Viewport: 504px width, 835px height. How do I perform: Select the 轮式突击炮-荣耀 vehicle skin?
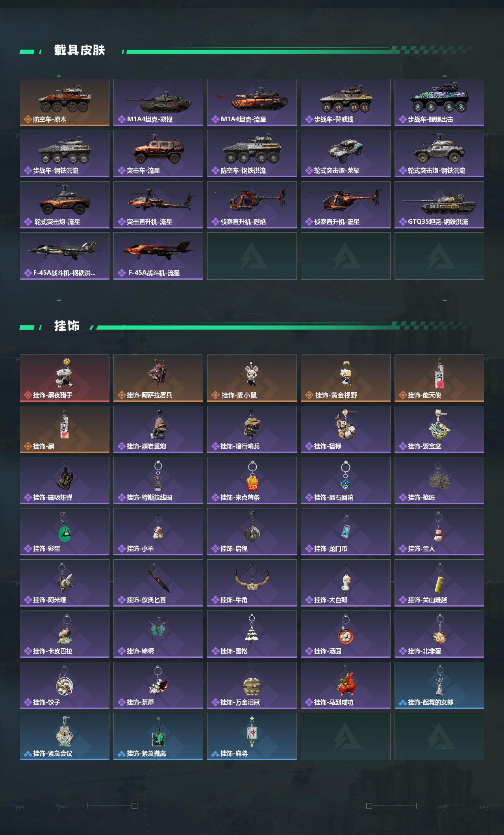346,154
